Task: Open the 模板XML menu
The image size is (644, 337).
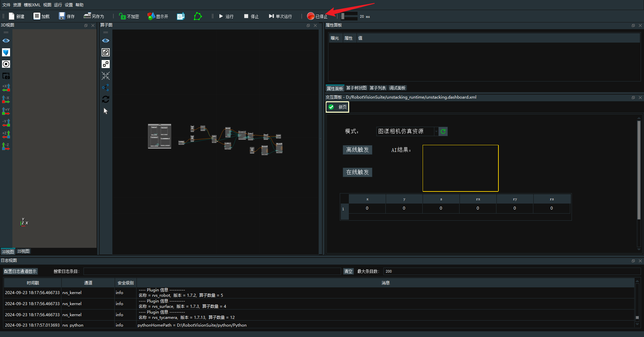Action: click(32, 5)
